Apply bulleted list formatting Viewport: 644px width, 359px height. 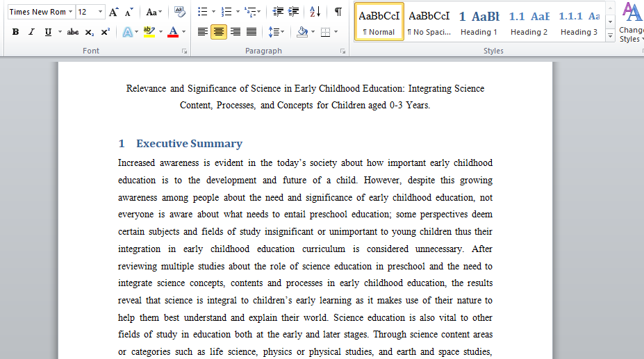click(202, 12)
